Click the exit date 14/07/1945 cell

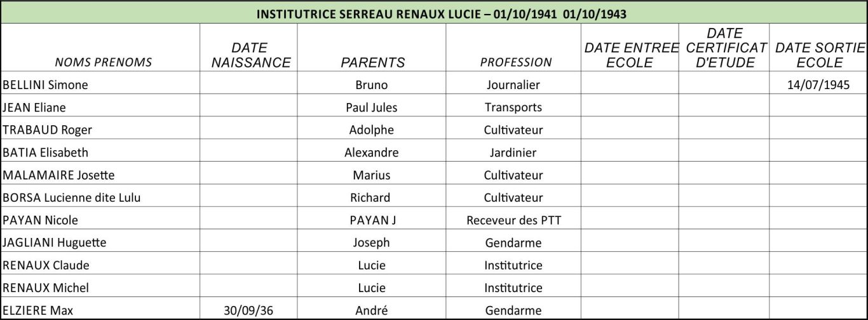[818, 85]
